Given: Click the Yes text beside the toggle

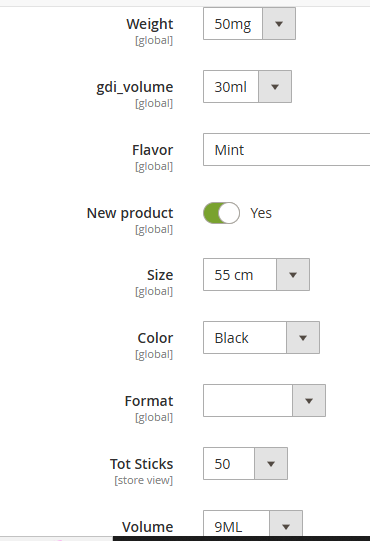Looking at the screenshot, I should tap(261, 213).
